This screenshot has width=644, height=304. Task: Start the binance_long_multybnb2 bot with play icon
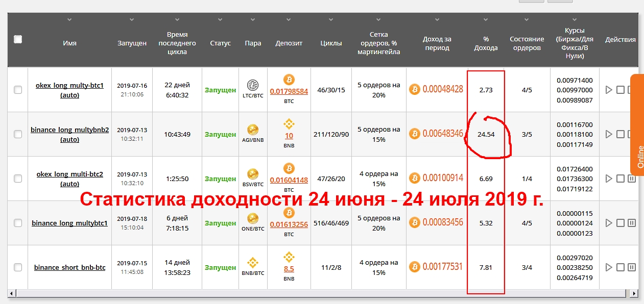pos(608,134)
